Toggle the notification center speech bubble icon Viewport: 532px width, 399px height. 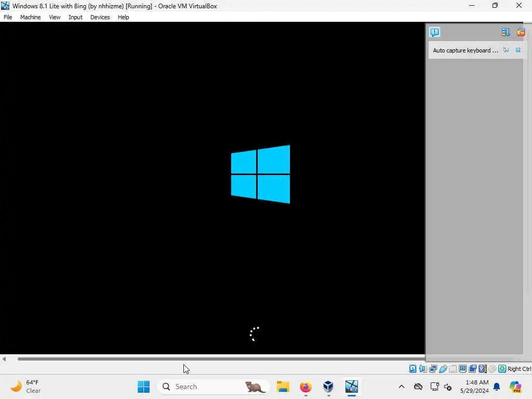point(435,32)
